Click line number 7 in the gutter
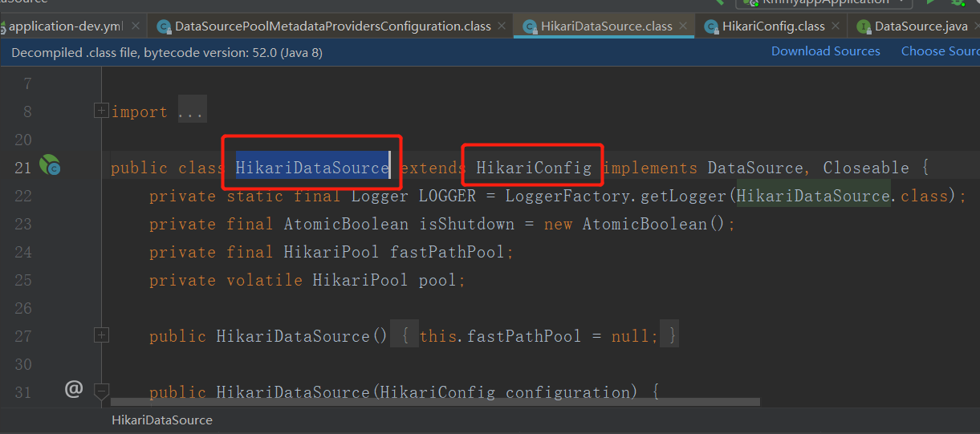This screenshot has width=980, height=434. coord(28,83)
